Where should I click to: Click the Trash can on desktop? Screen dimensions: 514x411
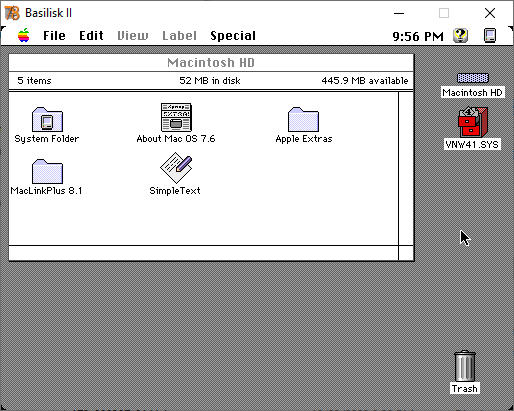pyautogui.click(x=465, y=366)
